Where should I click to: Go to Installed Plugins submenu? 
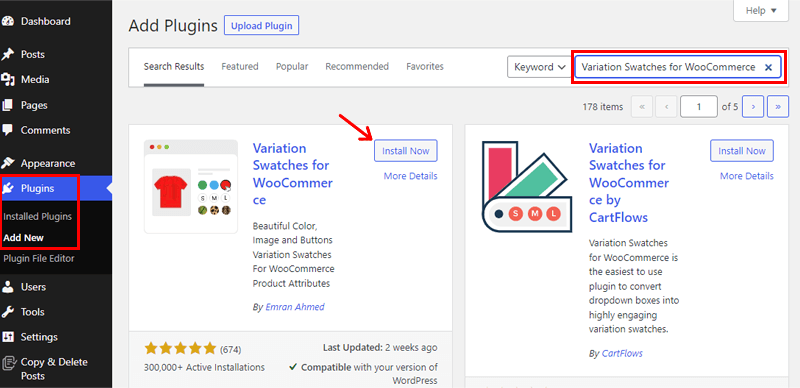[x=38, y=216]
